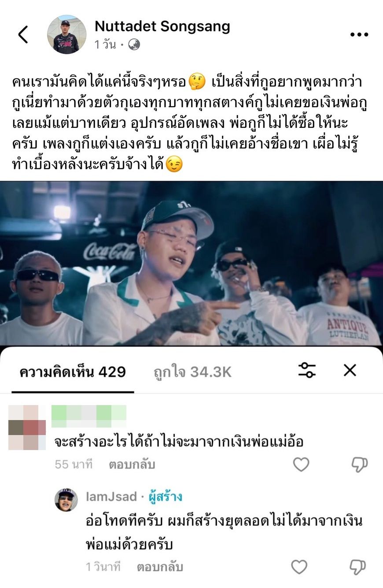Close the comments panel with X
383x588 pixels.
tap(350, 370)
